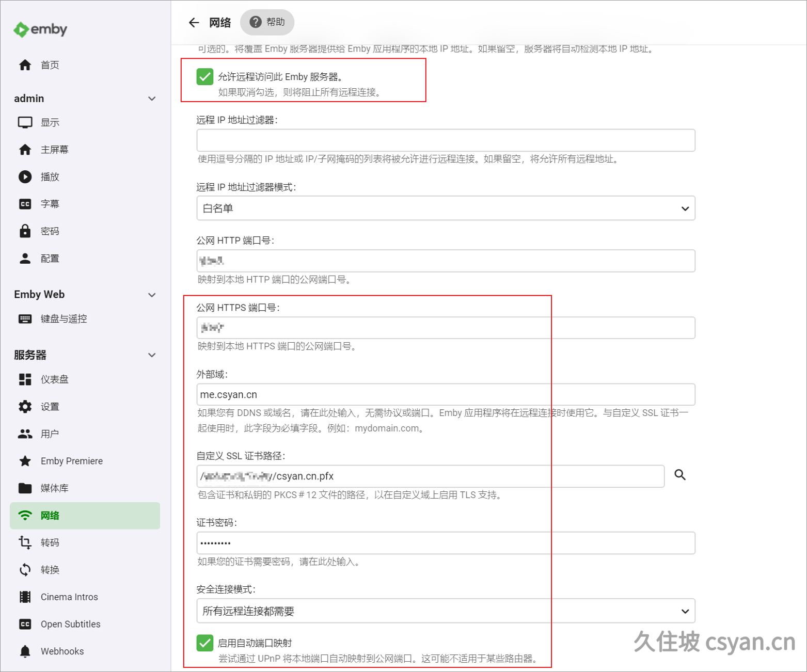This screenshot has width=807, height=672.
Task: Click the 证书密码 password field
Action: pos(446,543)
